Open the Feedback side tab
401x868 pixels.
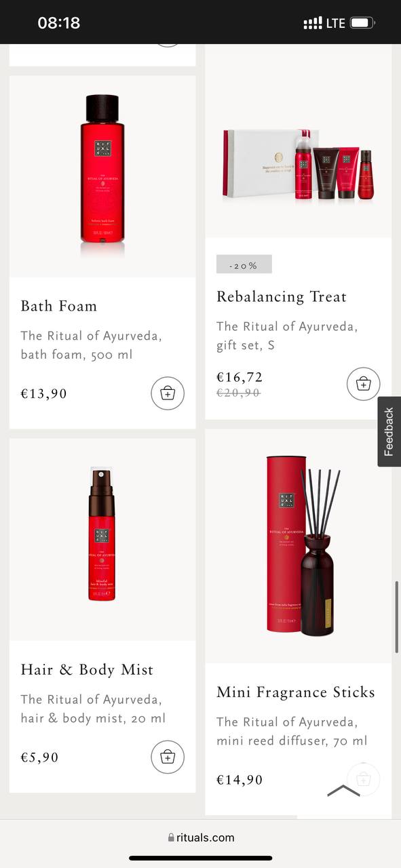pos(389,431)
